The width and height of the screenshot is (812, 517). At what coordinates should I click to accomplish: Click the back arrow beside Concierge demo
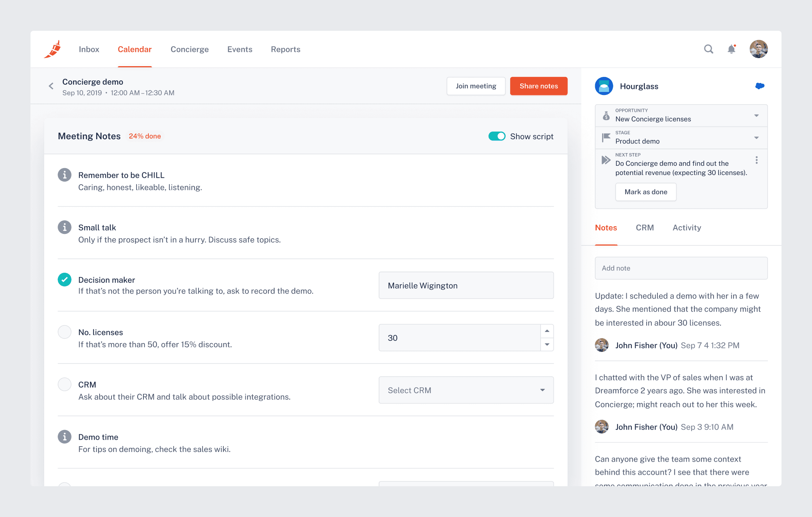coord(51,86)
